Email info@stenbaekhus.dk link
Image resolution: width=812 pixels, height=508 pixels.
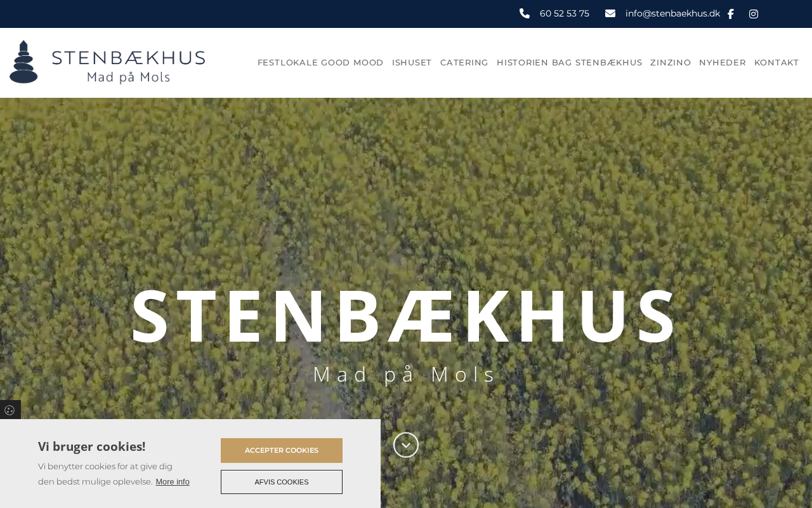[x=672, y=13]
